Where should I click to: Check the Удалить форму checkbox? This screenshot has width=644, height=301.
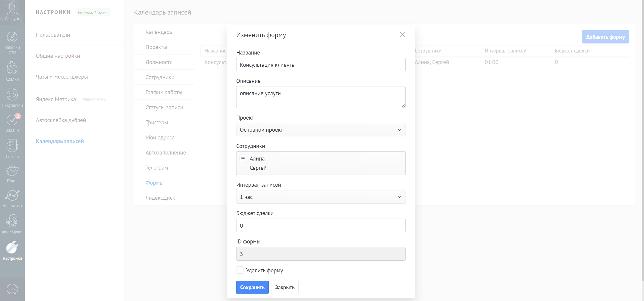240,270
